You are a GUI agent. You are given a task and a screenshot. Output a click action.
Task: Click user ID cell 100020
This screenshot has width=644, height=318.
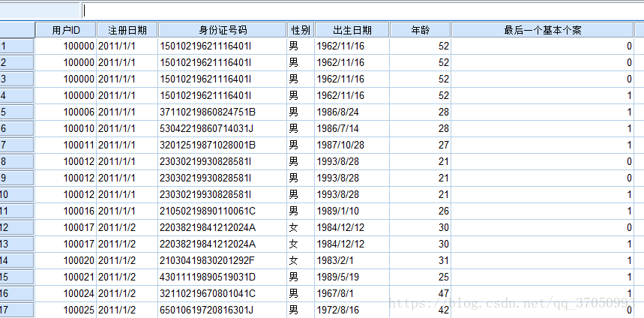coord(66,260)
